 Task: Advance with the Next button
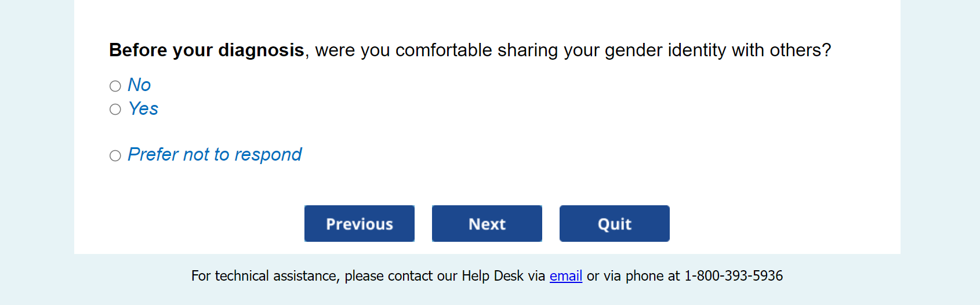487,224
